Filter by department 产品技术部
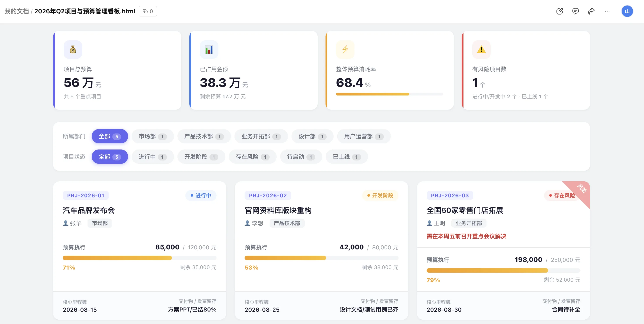Image resolution: width=644 pixels, height=324 pixels. [204, 136]
